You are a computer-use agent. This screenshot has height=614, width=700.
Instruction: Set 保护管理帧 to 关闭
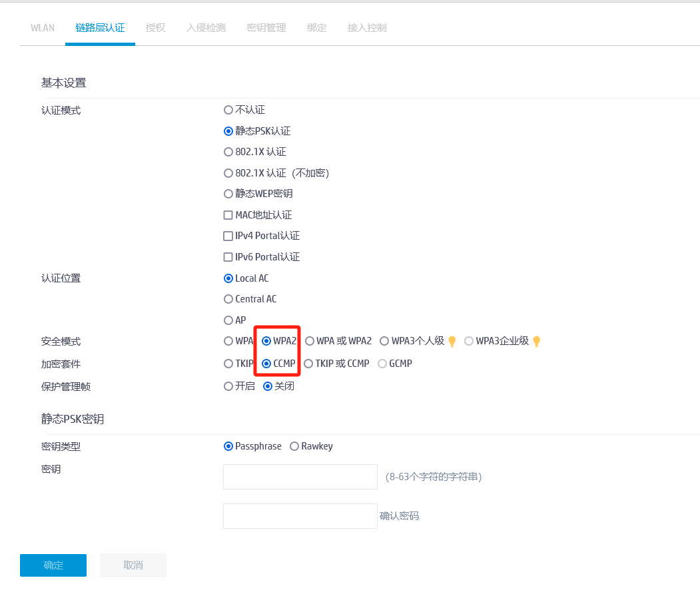coord(267,386)
